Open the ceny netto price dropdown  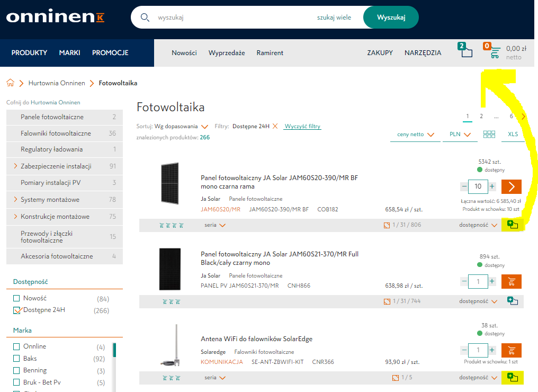pyautogui.click(x=416, y=134)
